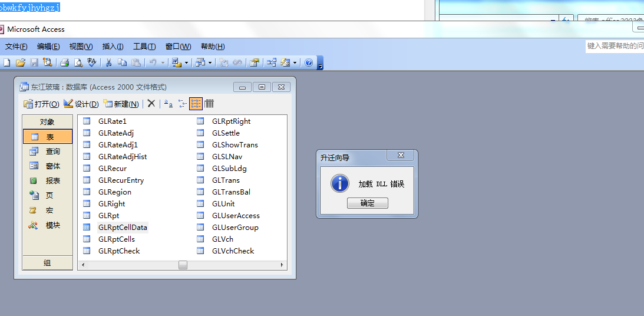
Task: Click the Analyze toolbar icon
Action: [x=200, y=62]
